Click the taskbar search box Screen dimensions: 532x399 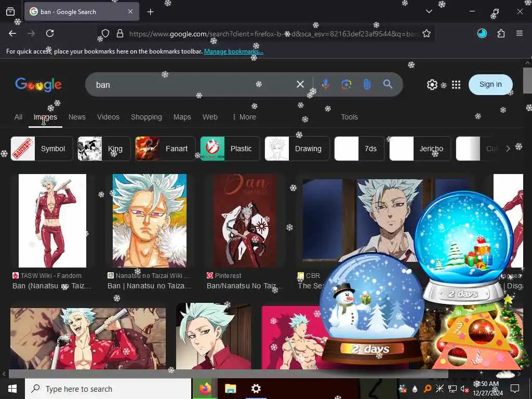[108, 389]
